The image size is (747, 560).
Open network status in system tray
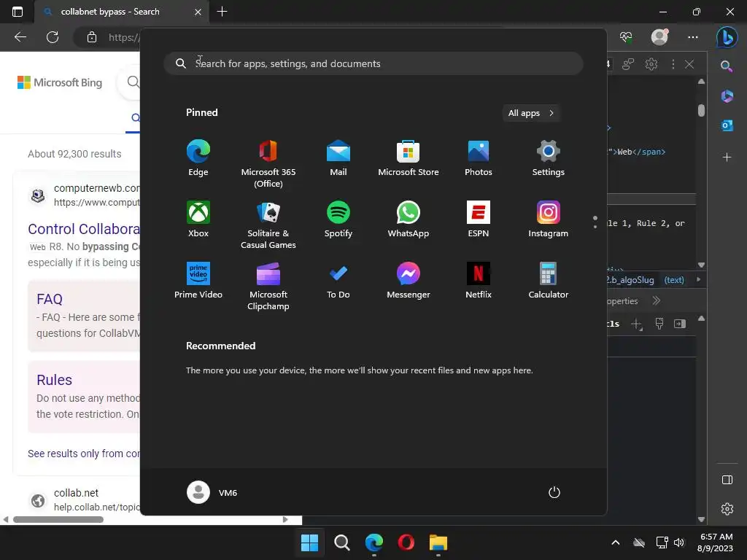point(662,542)
